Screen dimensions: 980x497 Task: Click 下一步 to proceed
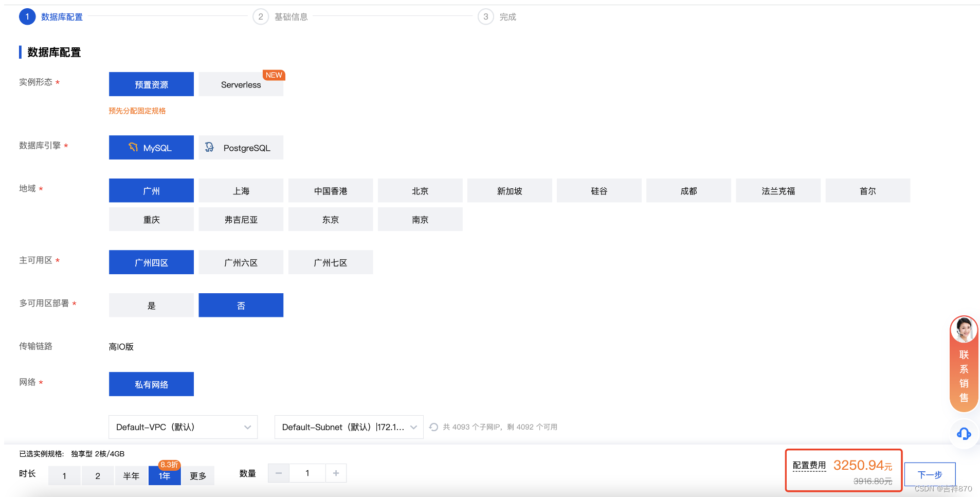[x=930, y=474]
